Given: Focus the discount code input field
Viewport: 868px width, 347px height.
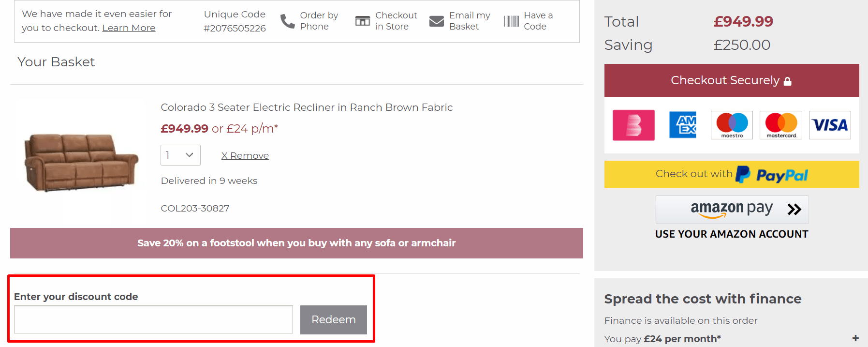Looking at the screenshot, I should [153, 319].
